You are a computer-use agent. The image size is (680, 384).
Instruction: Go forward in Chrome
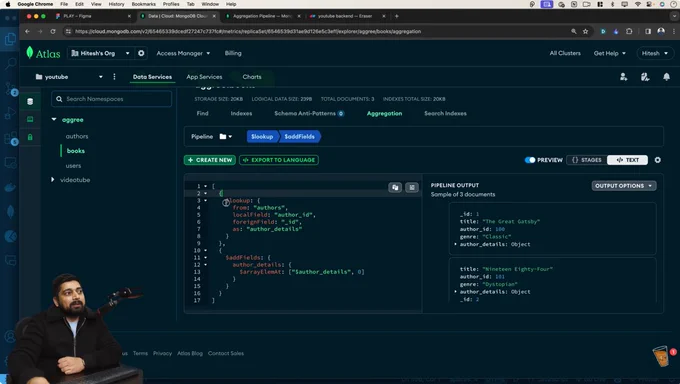point(40,31)
